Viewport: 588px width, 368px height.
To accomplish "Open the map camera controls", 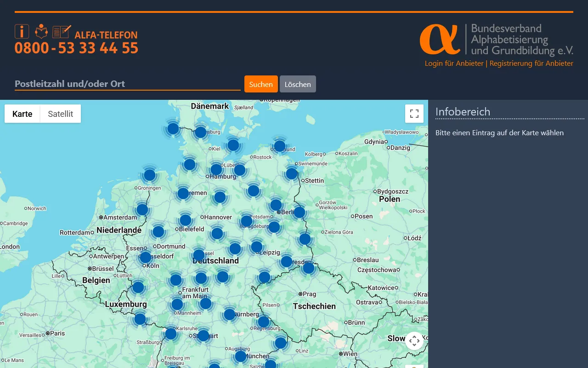I will point(414,341).
